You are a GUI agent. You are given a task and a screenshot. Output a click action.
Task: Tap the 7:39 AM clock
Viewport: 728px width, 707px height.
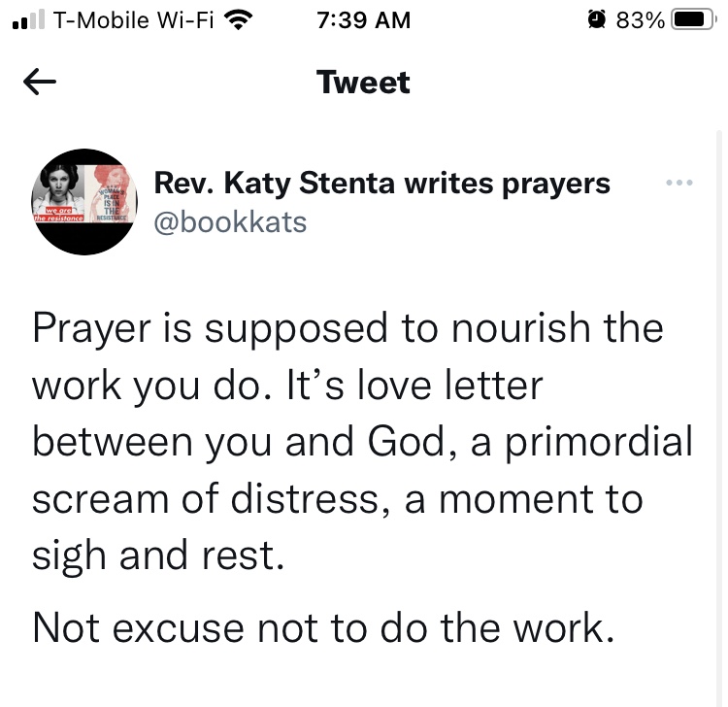point(363,19)
